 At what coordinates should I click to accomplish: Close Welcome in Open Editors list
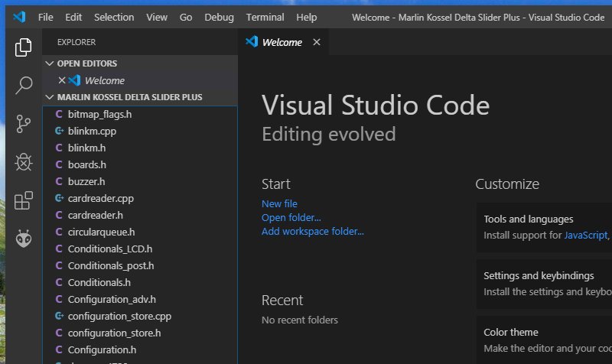pos(62,80)
